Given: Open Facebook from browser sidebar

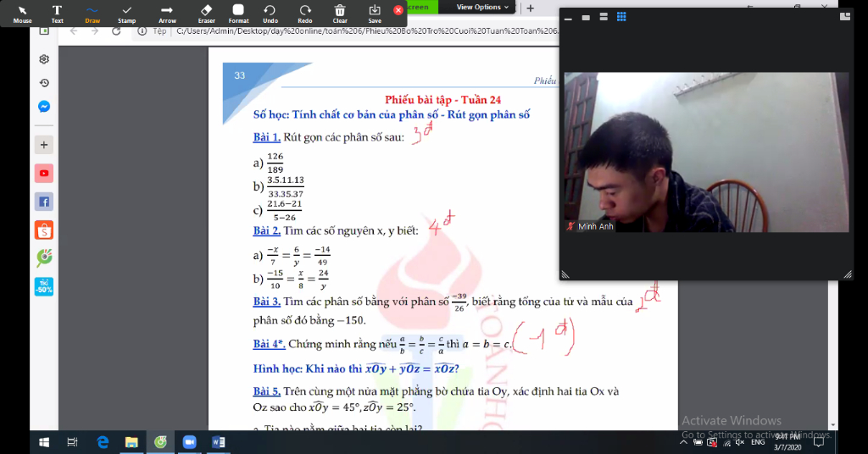Looking at the screenshot, I should 44,202.
